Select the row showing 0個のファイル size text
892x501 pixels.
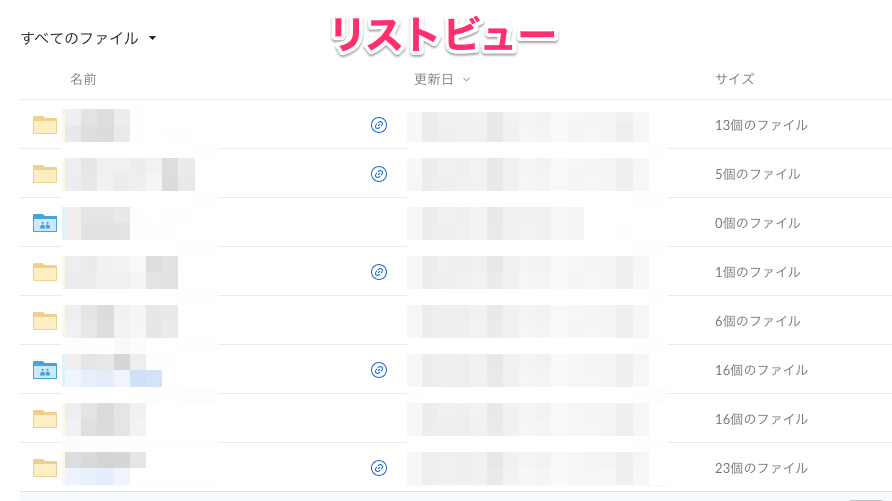757,223
